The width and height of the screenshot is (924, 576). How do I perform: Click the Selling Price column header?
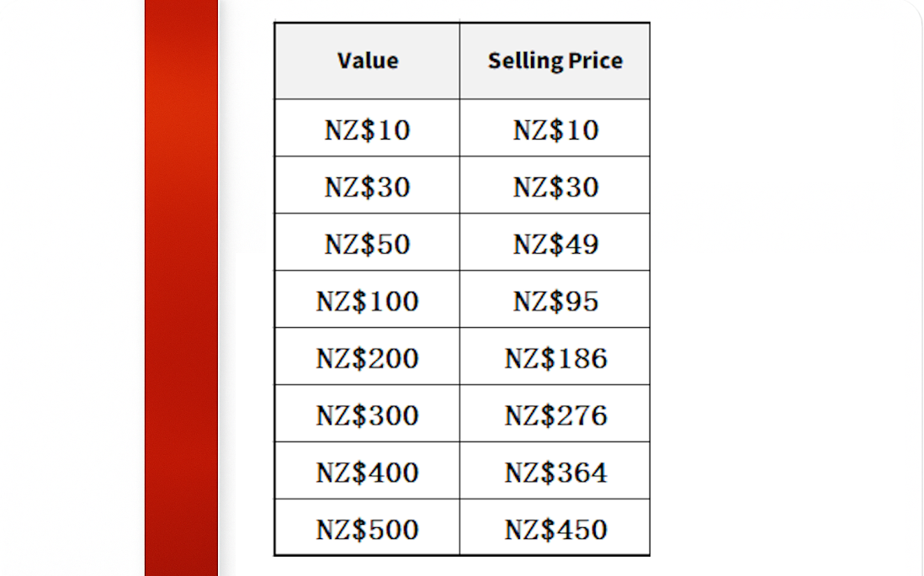(x=555, y=61)
